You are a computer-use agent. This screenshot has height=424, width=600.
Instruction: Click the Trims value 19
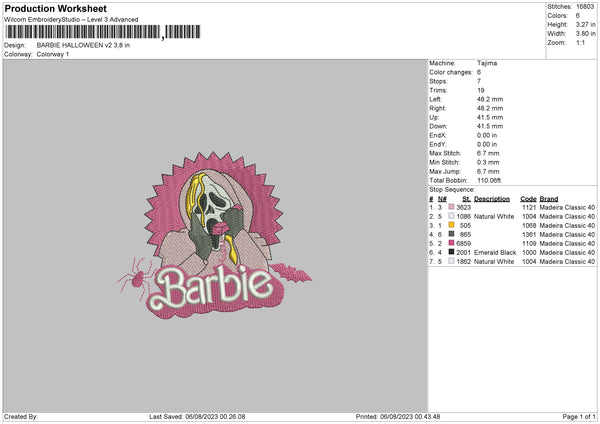481,90
